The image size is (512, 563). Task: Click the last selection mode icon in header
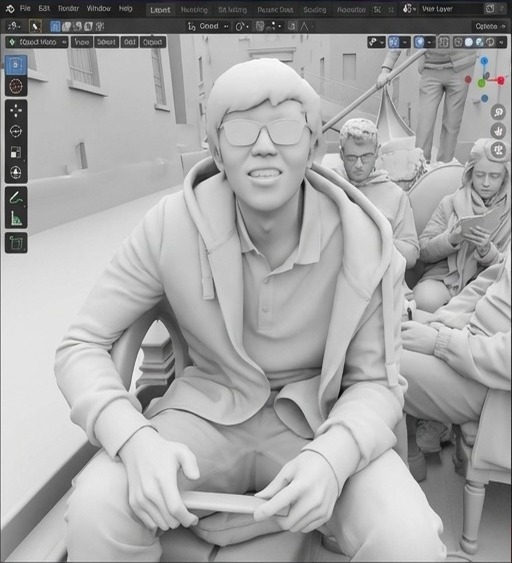point(100,26)
